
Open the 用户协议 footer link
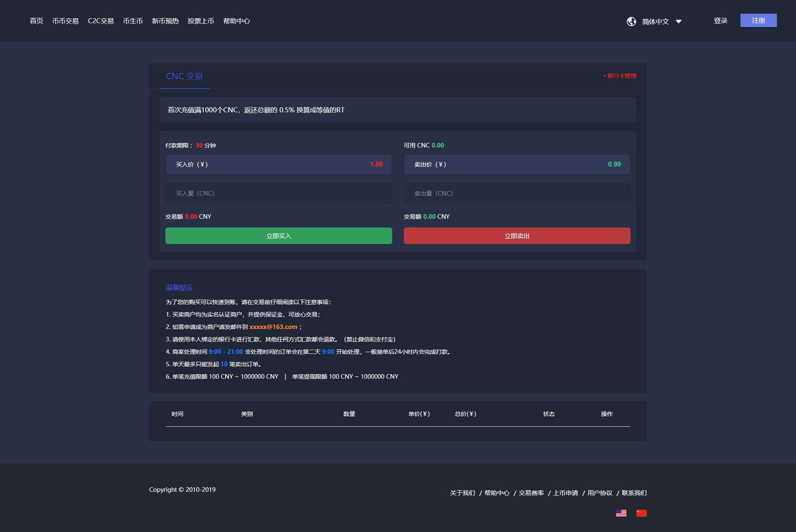click(x=600, y=493)
